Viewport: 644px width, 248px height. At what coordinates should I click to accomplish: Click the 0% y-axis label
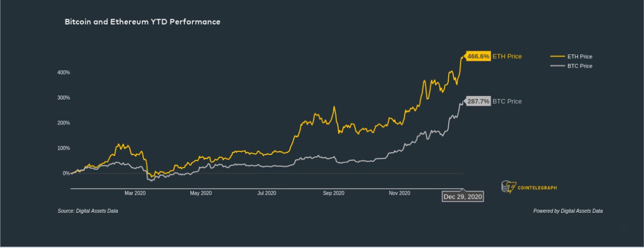pyautogui.click(x=66, y=173)
